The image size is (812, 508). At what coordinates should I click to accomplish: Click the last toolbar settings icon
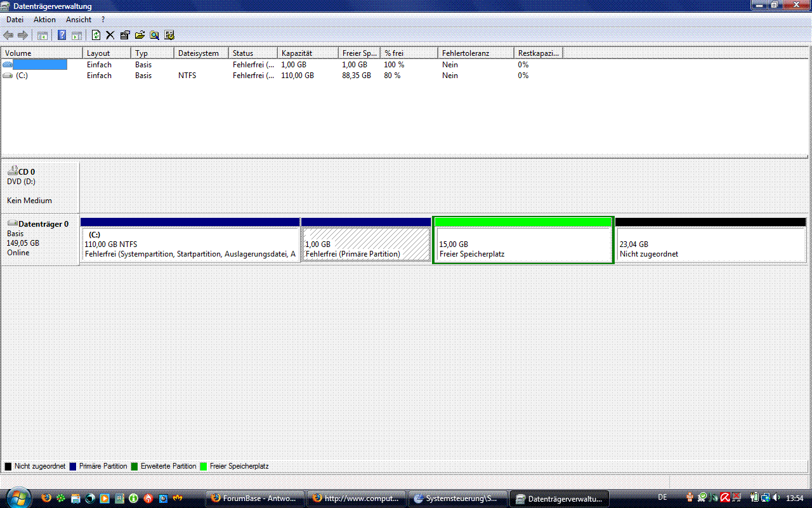[169, 35]
